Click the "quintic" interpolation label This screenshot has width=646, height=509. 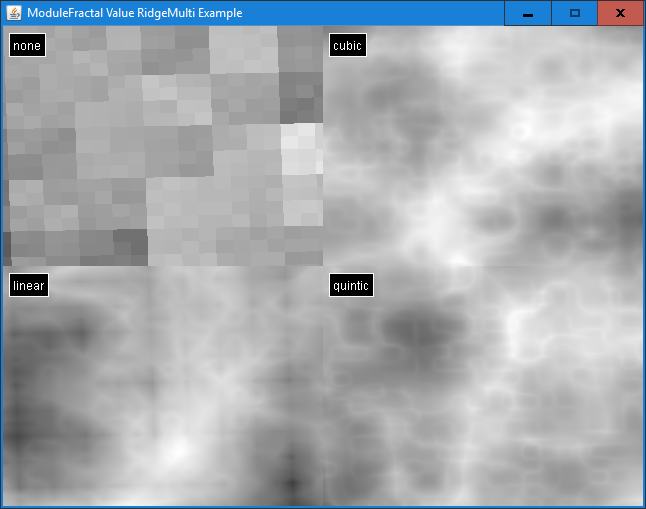pos(351,286)
